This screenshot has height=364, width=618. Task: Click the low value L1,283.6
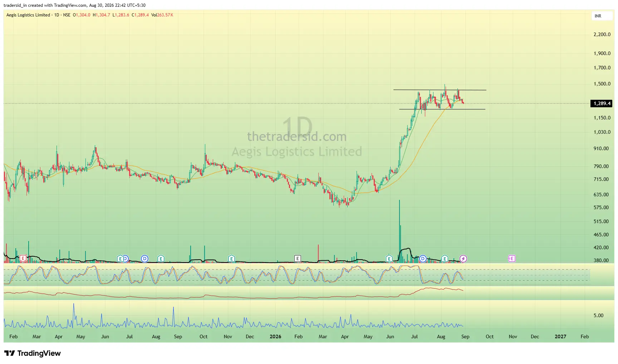(x=121, y=15)
